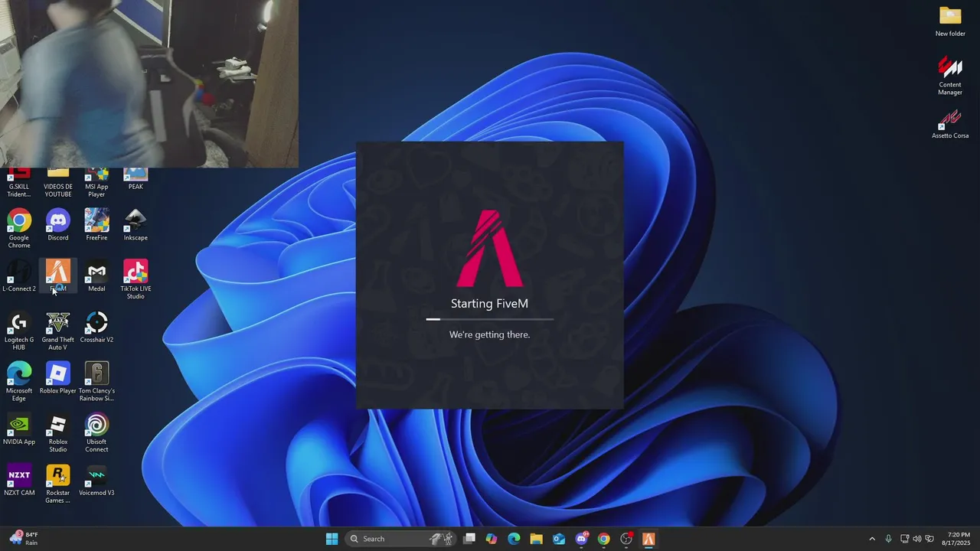Open the NZXT CAM shortcut
The image size is (980, 551).
(19, 480)
